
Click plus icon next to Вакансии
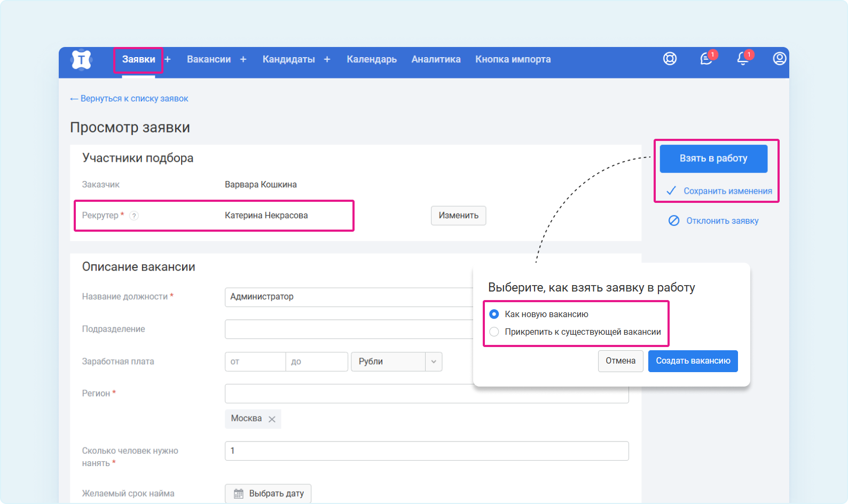point(243,59)
